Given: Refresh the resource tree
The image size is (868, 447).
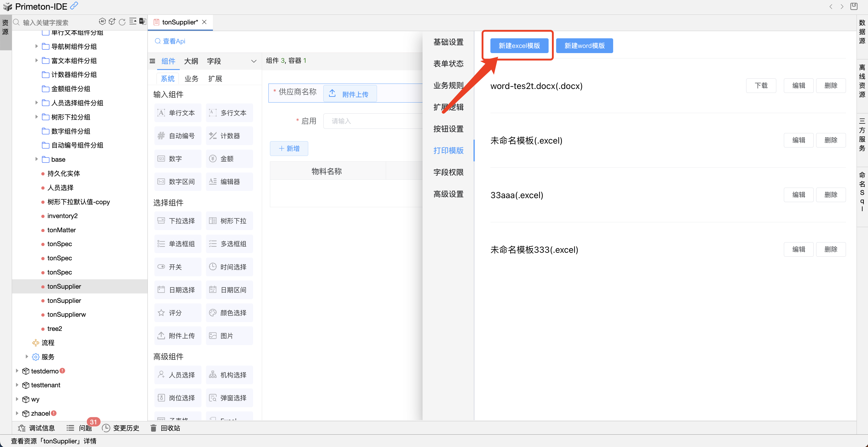Looking at the screenshot, I should pyautogui.click(x=122, y=22).
